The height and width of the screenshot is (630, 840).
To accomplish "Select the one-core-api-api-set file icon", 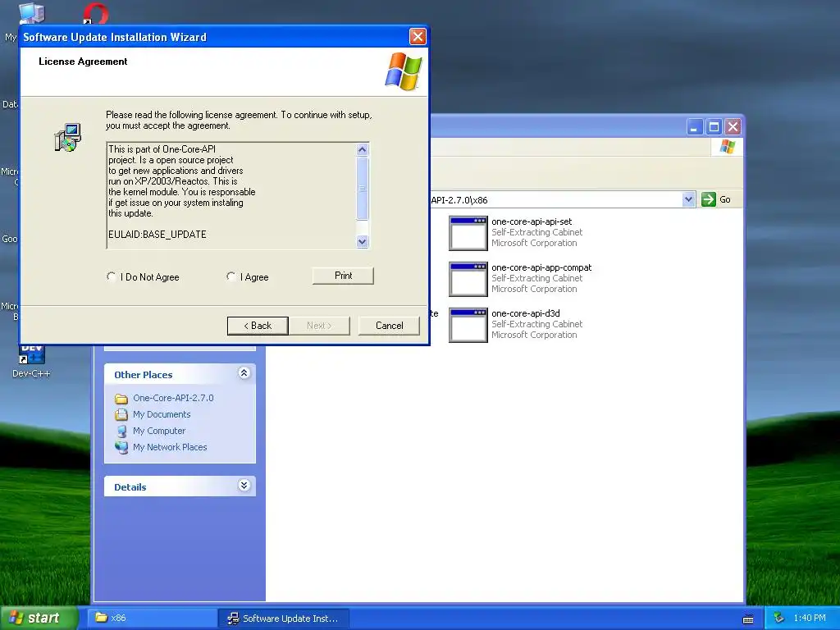I will tap(468, 233).
